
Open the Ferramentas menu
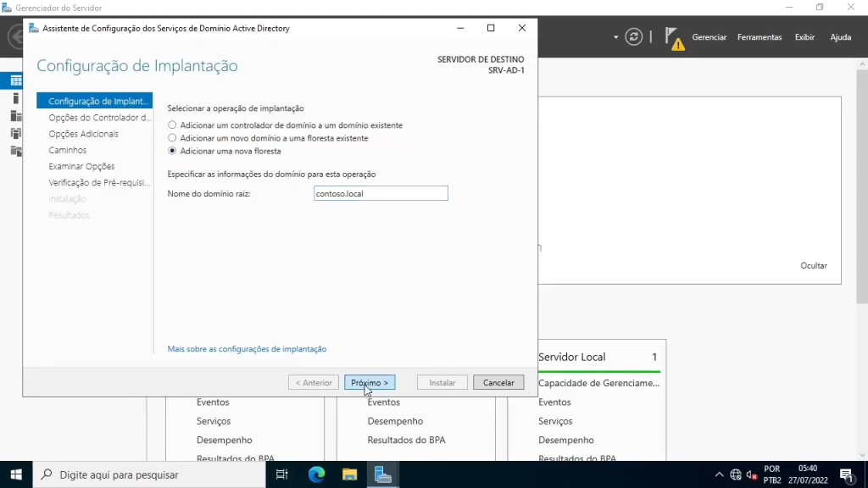pyautogui.click(x=759, y=37)
